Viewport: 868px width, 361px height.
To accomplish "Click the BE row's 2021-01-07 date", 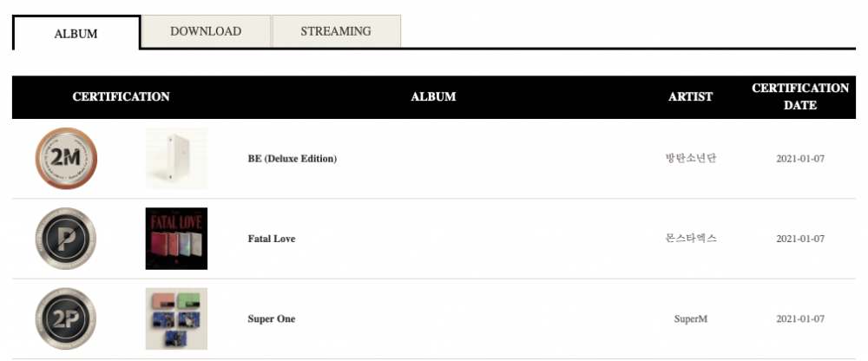I will (800, 159).
